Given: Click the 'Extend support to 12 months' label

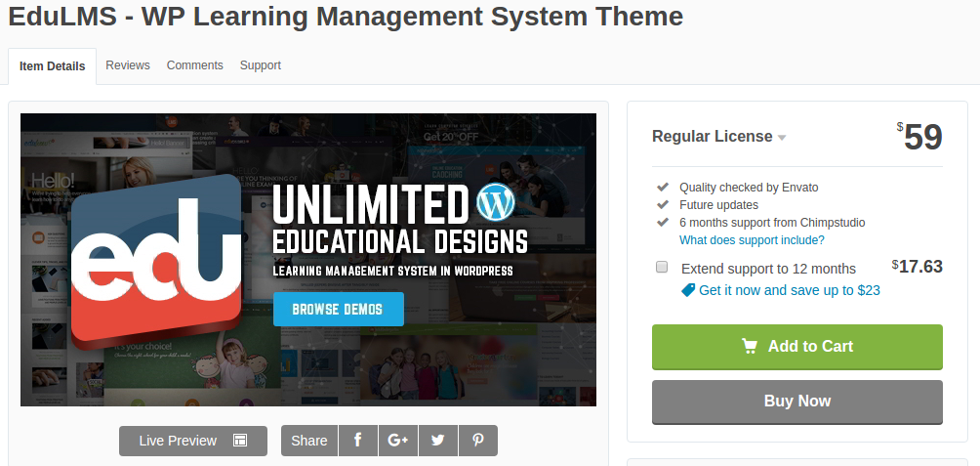Looking at the screenshot, I should (769, 269).
